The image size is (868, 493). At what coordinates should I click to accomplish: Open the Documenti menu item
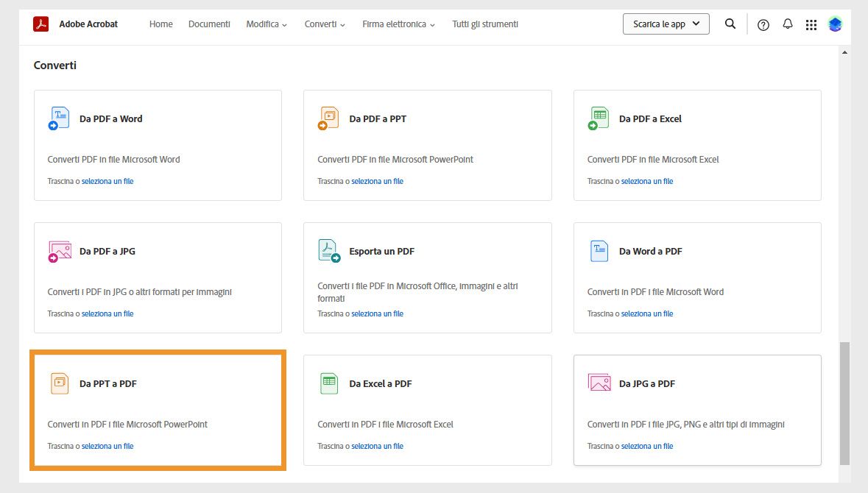pyautogui.click(x=209, y=24)
